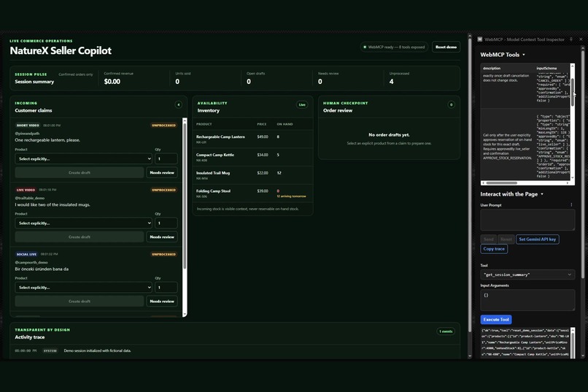This screenshot has height=392, width=588.
Task: Focus the User Prompt text area
Action: coord(527,220)
